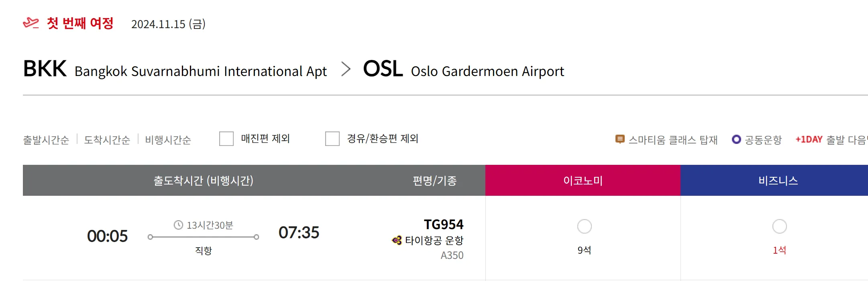Click the +1DAY next-day departure indicator
The height and width of the screenshot is (281, 868).
(x=809, y=139)
